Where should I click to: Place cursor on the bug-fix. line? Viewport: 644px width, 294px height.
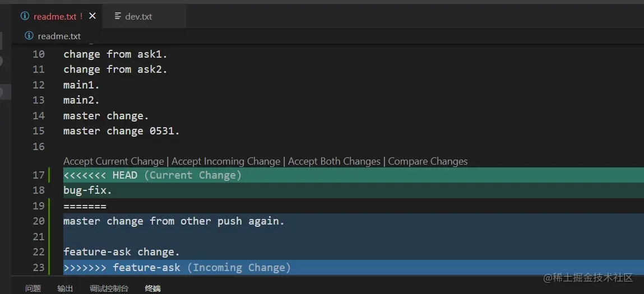(x=88, y=190)
